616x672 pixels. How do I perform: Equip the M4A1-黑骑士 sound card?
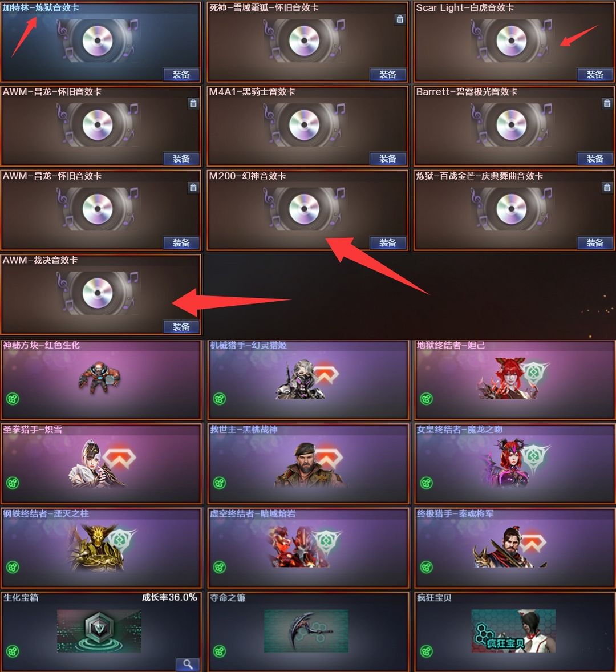(x=388, y=159)
